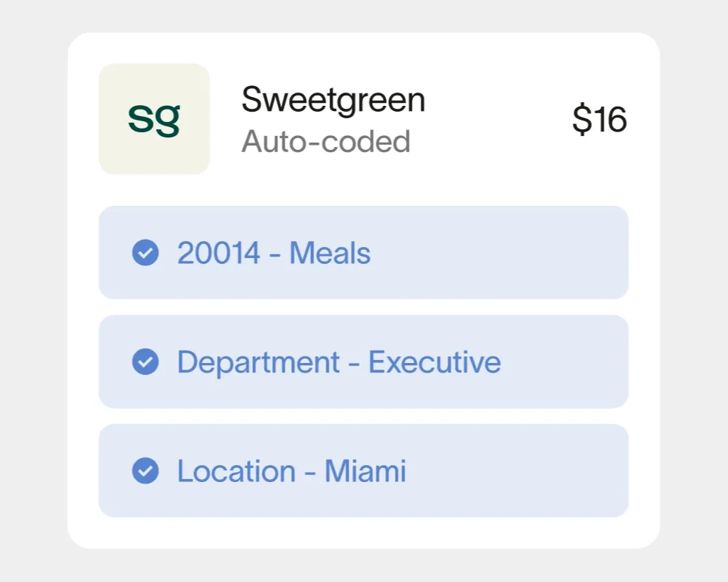Screen dimensions: 728x582
Task: Click the Sweetgreen "sg" logo tile
Action: coord(154,119)
